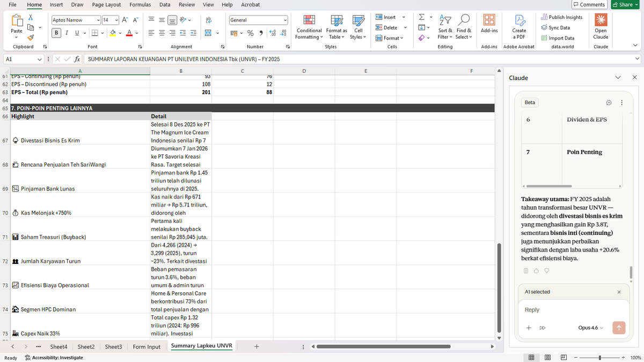Click the Increase Font Size icon
Viewport: 644px width, 362px height.
124,20
